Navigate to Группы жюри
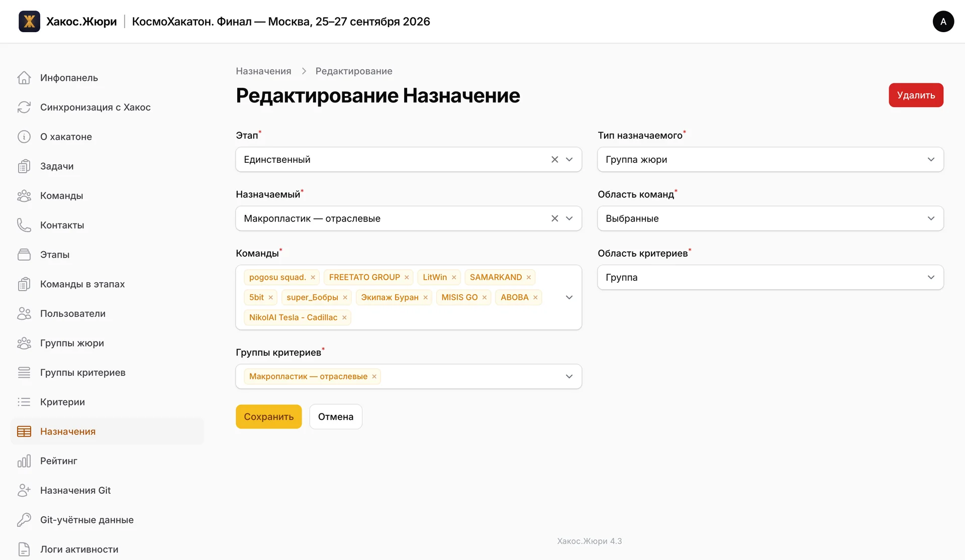Viewport: 965px width, 560px height. [x=107, y=343]
